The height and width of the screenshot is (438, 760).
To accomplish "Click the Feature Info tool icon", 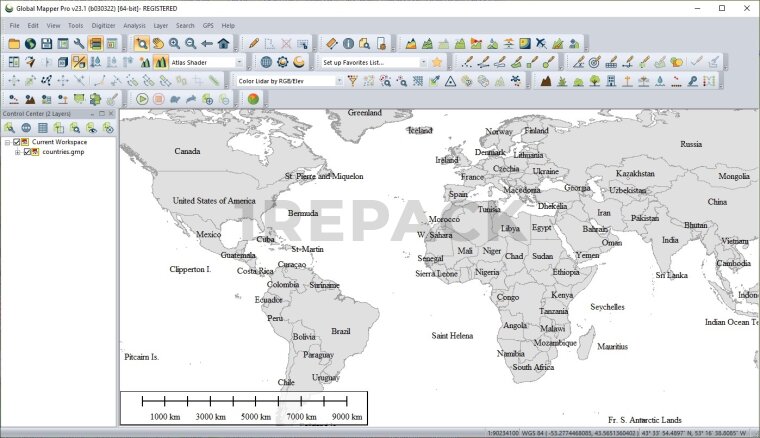I will pos(348,43).
